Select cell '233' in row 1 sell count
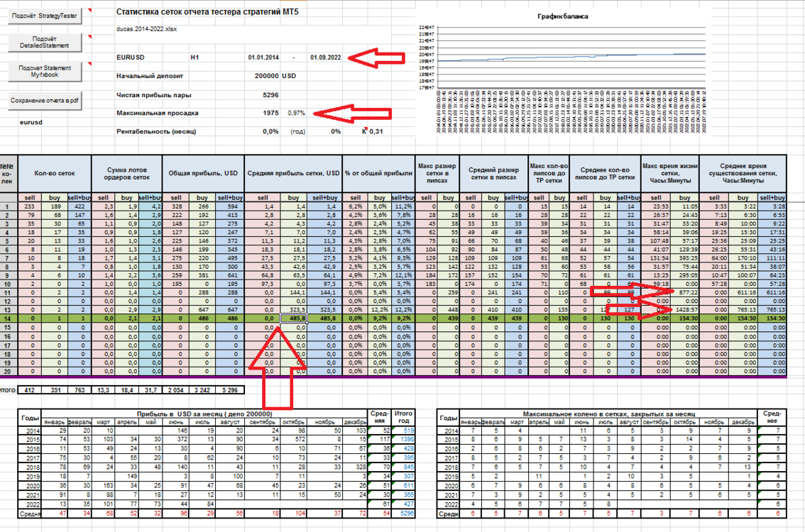 click(30, 206)
